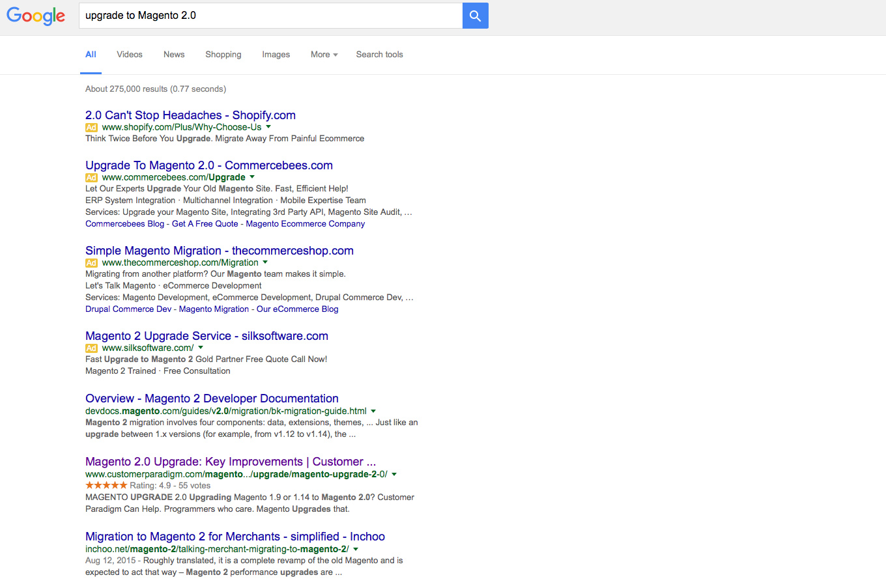Open the customerparadigm.com URL dropdown arrow
The height and width of the screenshot is (588, 886).
pyautogui.click(x=394, y=474)
